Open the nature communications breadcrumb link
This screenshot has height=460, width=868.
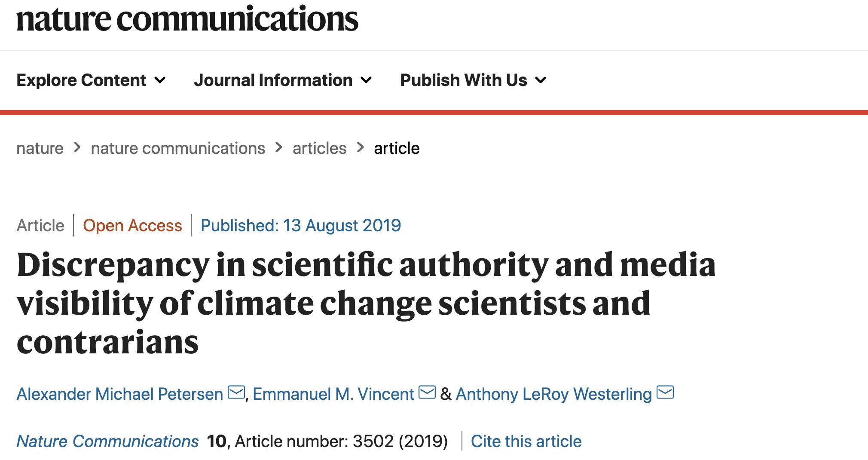tap(178, 148)
